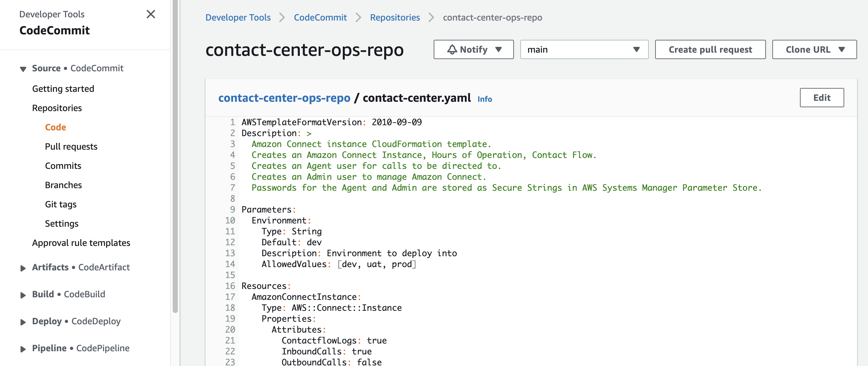The height and width of the screenshot is (366, 868).
Task: Open the Clone URL dropdown
Action: pyautogui.click(x=814, y=49)
